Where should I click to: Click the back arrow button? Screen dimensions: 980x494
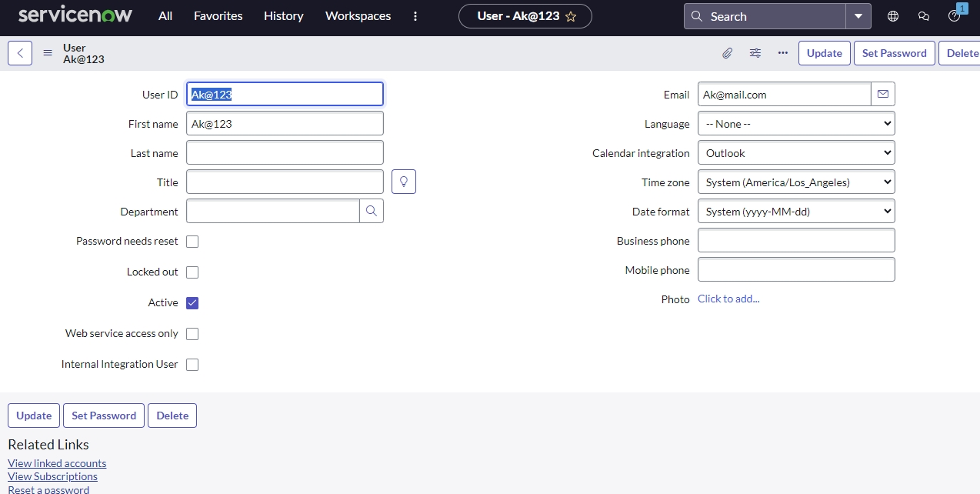[20, 53]
